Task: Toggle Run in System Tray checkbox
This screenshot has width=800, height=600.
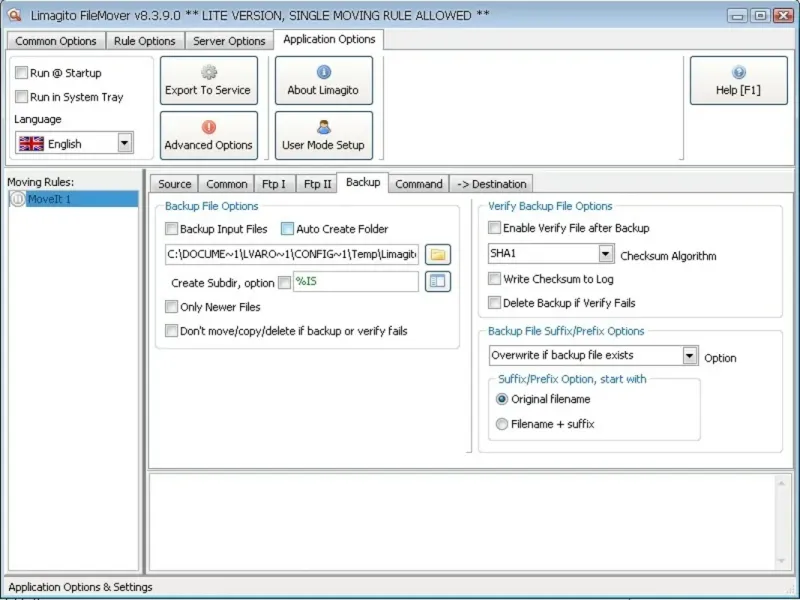Action: (21, 96)
